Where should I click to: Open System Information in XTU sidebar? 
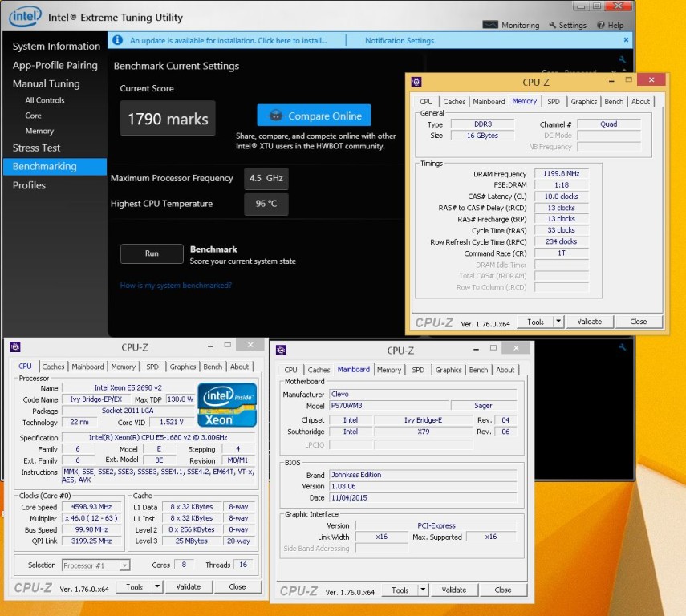pos(56,47)
